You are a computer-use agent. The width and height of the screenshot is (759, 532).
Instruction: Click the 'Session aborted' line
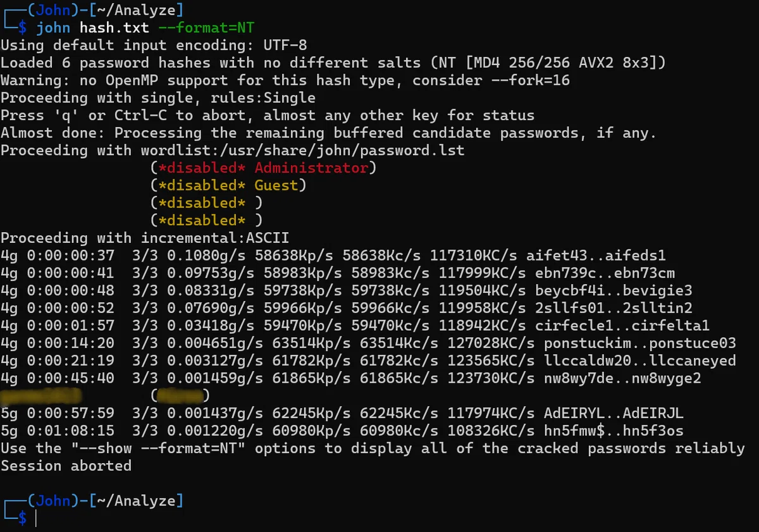tap(66, 466)
